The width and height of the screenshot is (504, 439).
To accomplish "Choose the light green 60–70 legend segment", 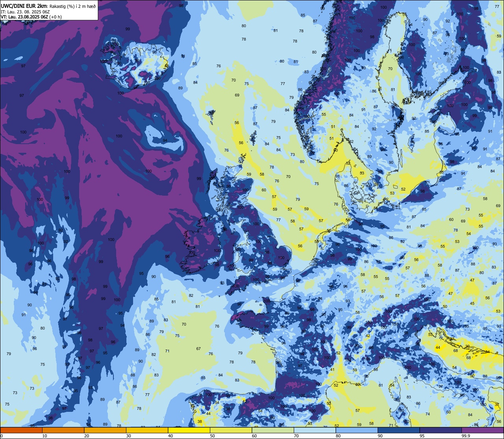I will [x=273, y=430].
